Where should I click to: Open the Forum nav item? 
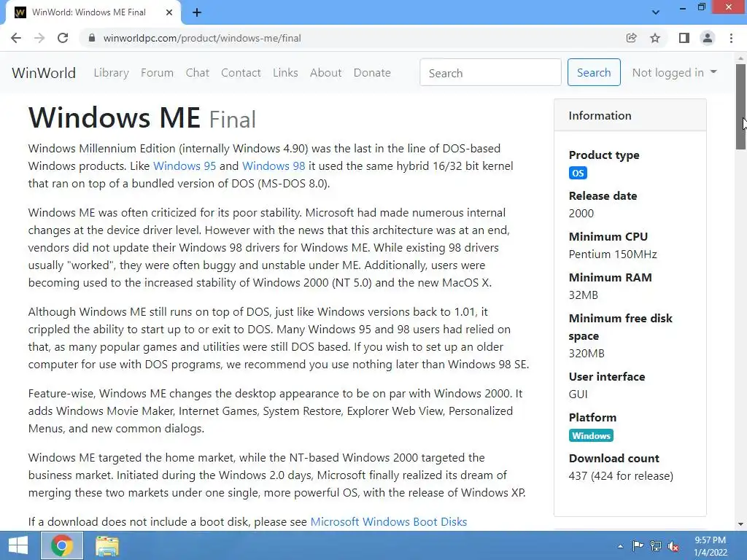pos(158,73)
